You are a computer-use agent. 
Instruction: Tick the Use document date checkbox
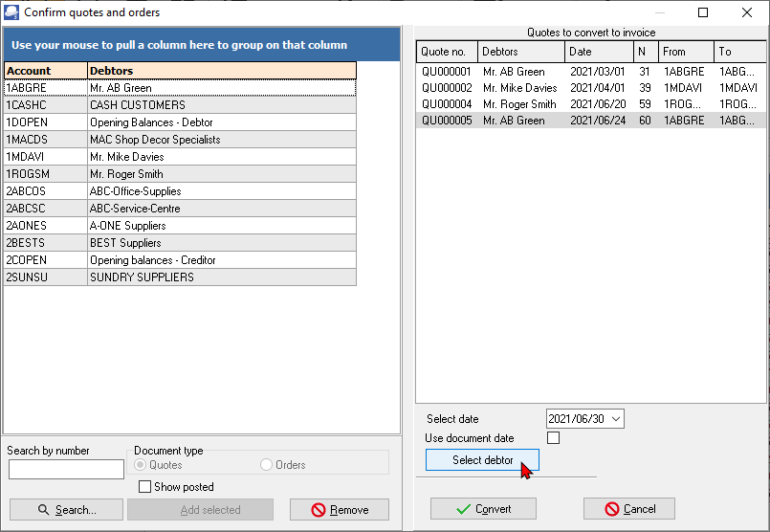coord(553,438)
